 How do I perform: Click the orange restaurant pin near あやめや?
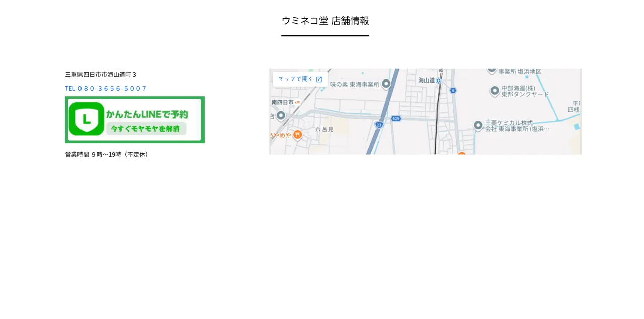coord(297,134)
